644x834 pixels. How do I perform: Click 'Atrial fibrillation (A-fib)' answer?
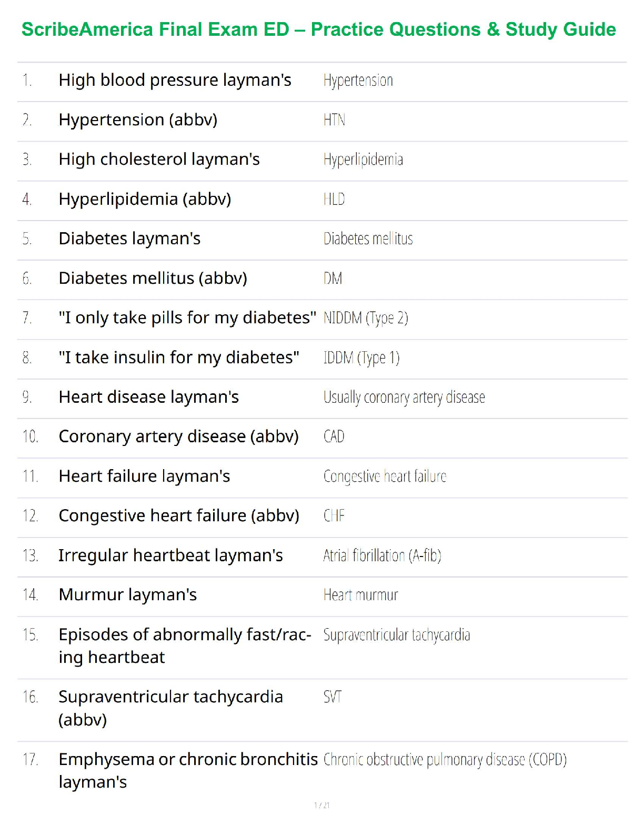click(x=382, y=555)
